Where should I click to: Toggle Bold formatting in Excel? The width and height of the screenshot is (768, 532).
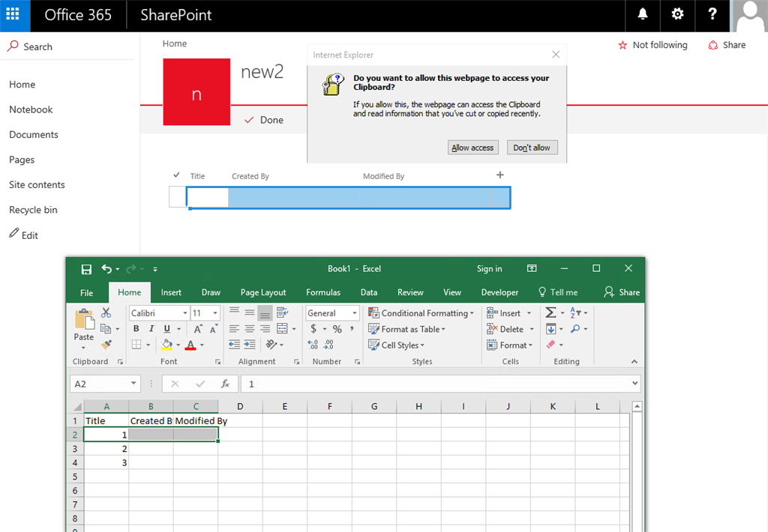pyautogui.click(x=136, y=329)
